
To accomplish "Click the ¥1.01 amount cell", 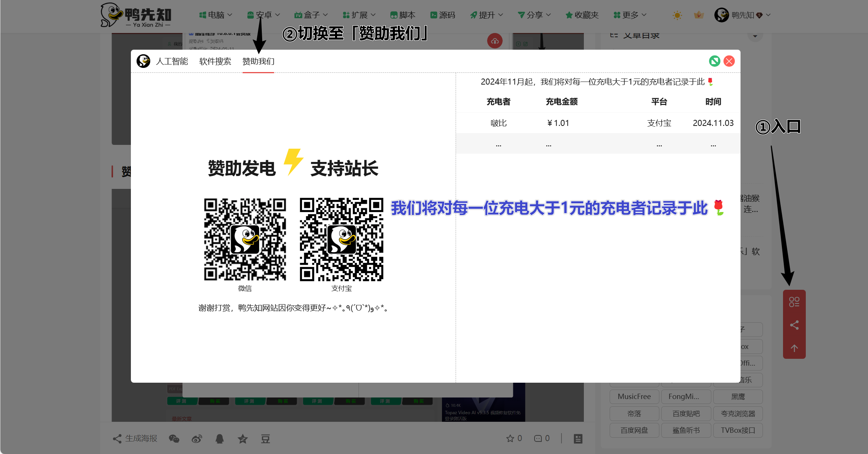I will pos(558,123).
